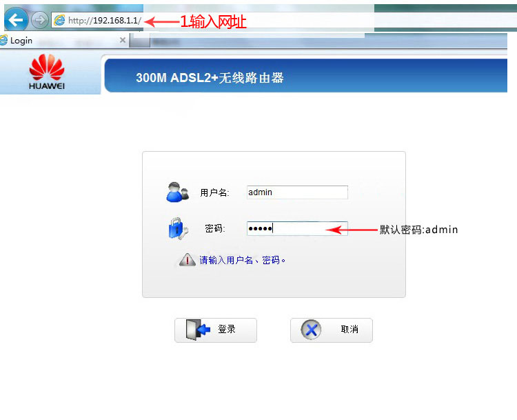Click the Internet Explorer icon on Login tab
This screenshot has height=420, width=517.
pyautogui.click(x=3, y=41)
